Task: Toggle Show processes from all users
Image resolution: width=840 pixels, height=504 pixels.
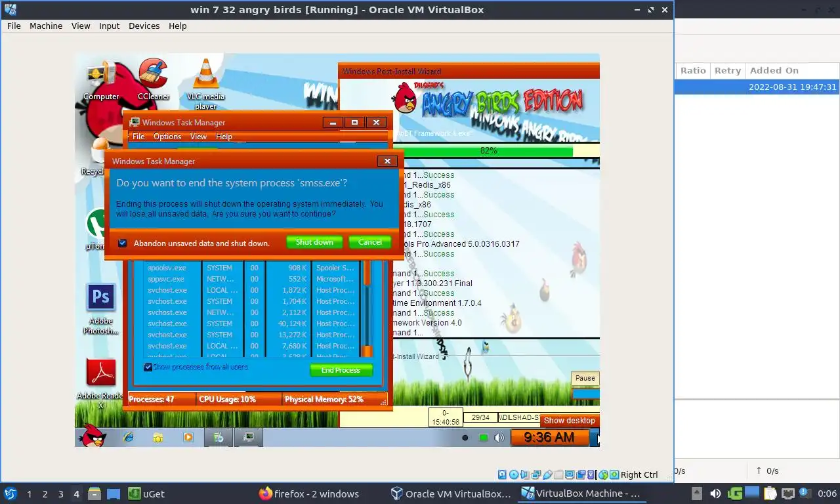Action: tap(148, 367)
